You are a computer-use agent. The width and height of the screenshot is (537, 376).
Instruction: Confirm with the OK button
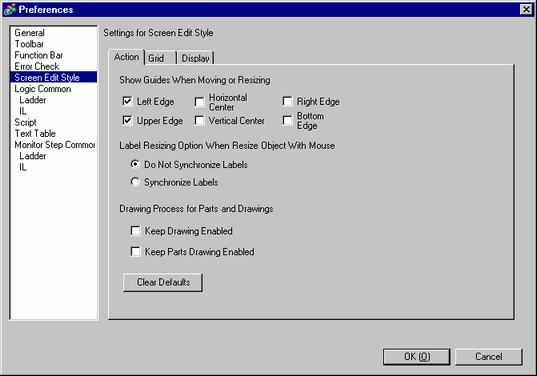coord(416,356)
